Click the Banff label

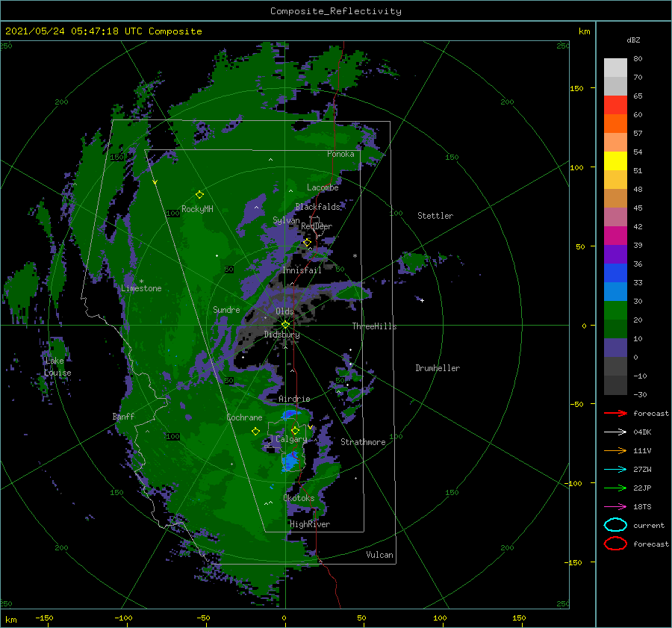(123, 416)
